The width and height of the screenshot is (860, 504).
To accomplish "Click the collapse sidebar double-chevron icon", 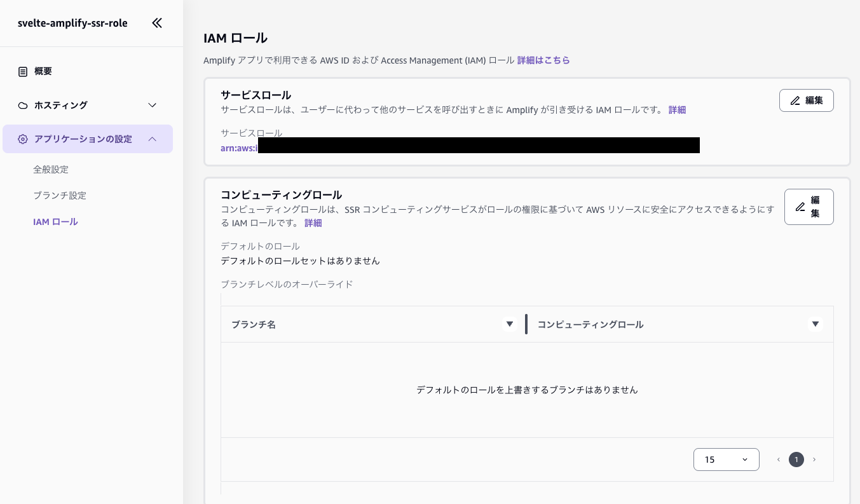I will pos(157,23).
